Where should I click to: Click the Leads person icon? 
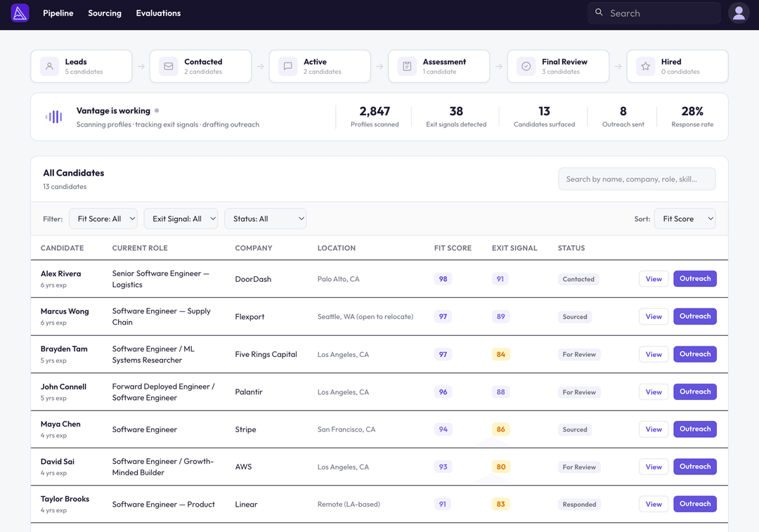coord(49,66)
